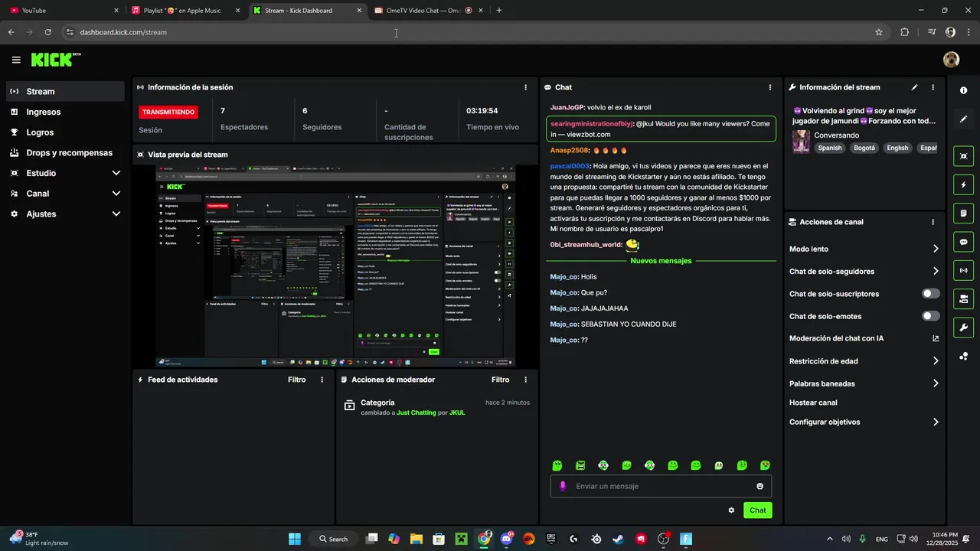Click the stream preview thumbnail
The width and height of the screenshot is (980, 551).
[x=335, y=266]
